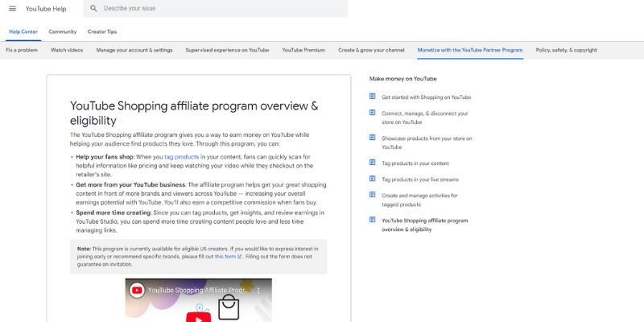Open the YouTube Help home link

(x=46, y=9)
